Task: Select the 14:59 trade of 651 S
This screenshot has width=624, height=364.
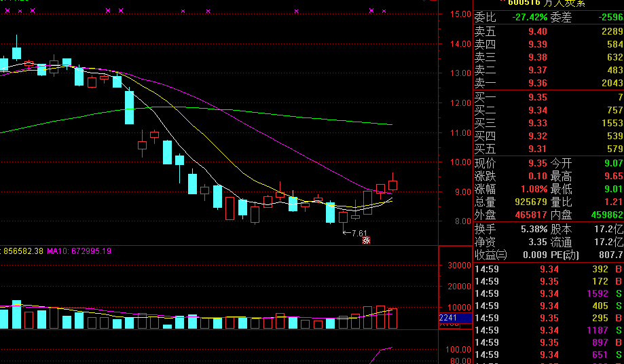Action: click(549, 354)
